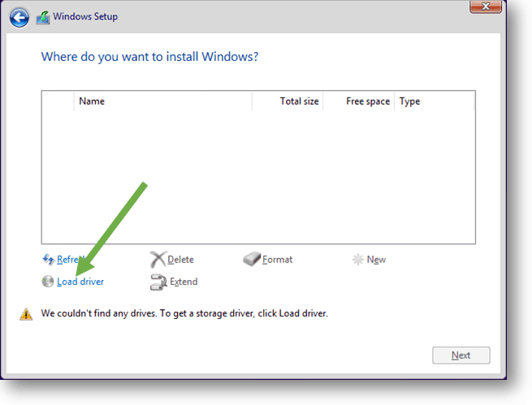
Task: Click the New link text
Action: point(376,260)
